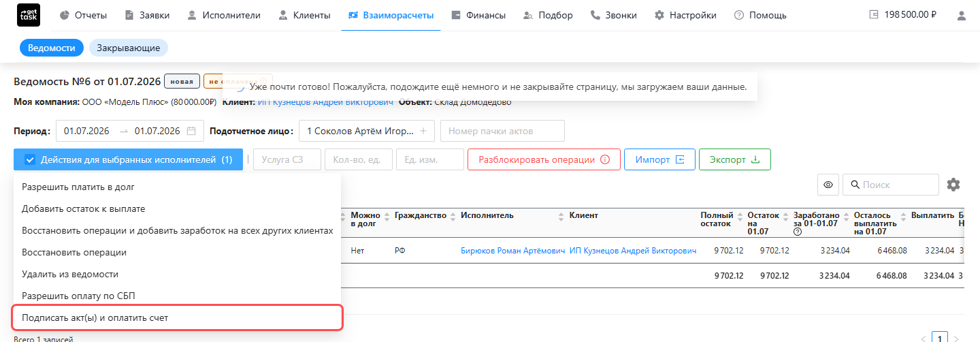
Task: Go to Исполнители section
Action: (x=223, y=15)
